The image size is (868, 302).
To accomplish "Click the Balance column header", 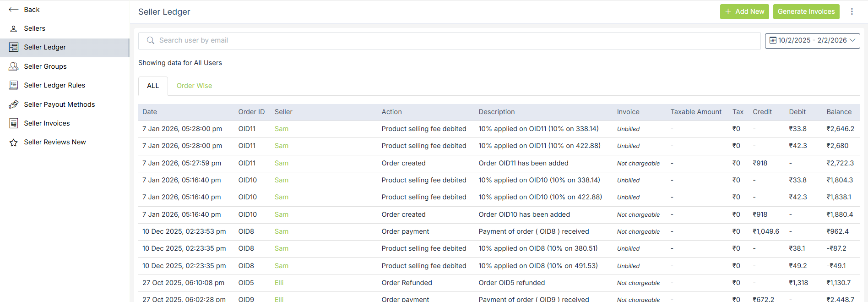I will [x=839, y=112].
